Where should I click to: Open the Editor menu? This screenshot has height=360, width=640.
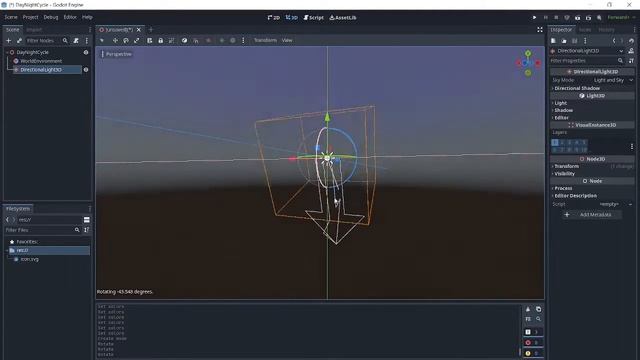pos(70,17)
